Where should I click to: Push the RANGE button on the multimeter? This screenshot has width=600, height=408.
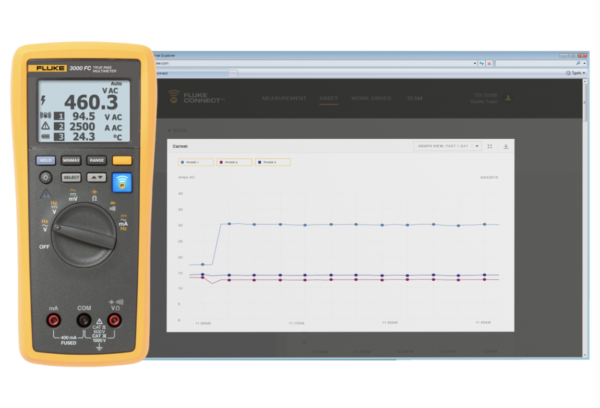pos(96,160)
